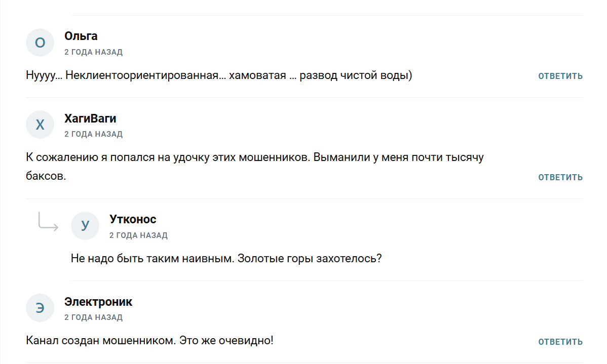Open the Ольга username link
This screenshot has width=607, height=364.
(x=81, y=36)
